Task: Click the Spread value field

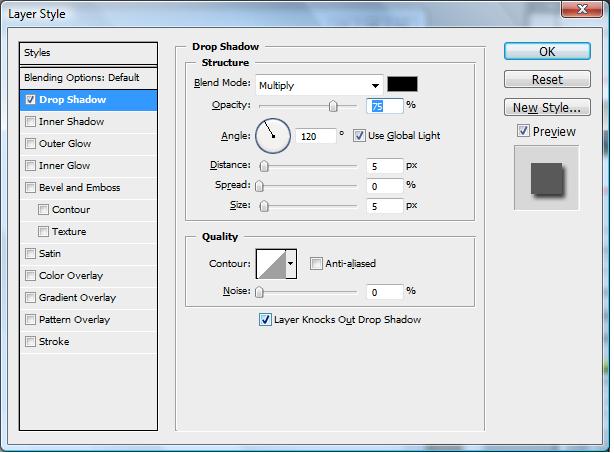Action: point(385,186)
